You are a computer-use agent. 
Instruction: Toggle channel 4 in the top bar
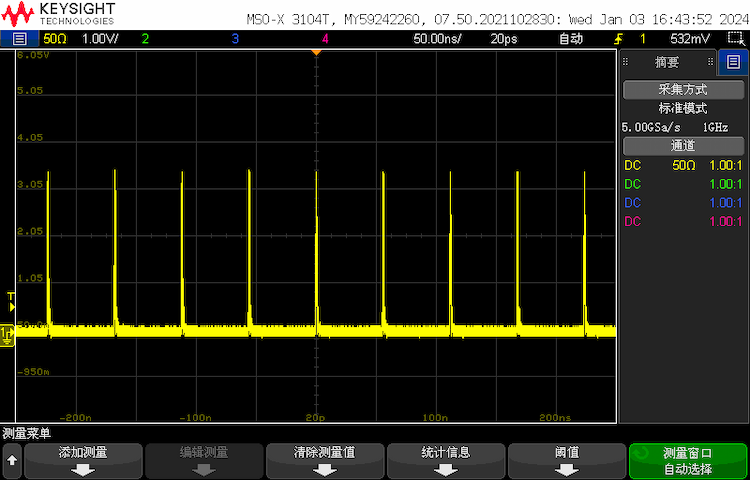[x=325, y=39]
